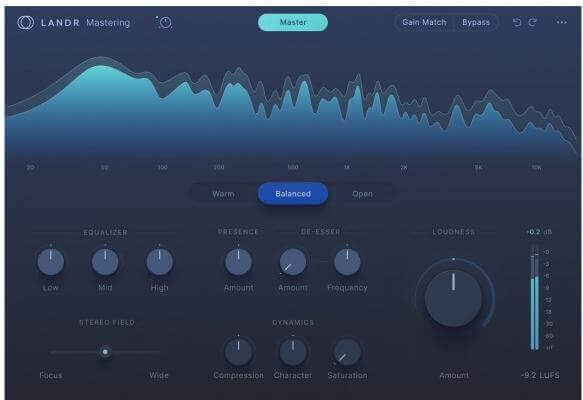
Task: Click the Stereo Field slider handle
Action: tap(105, 351)
